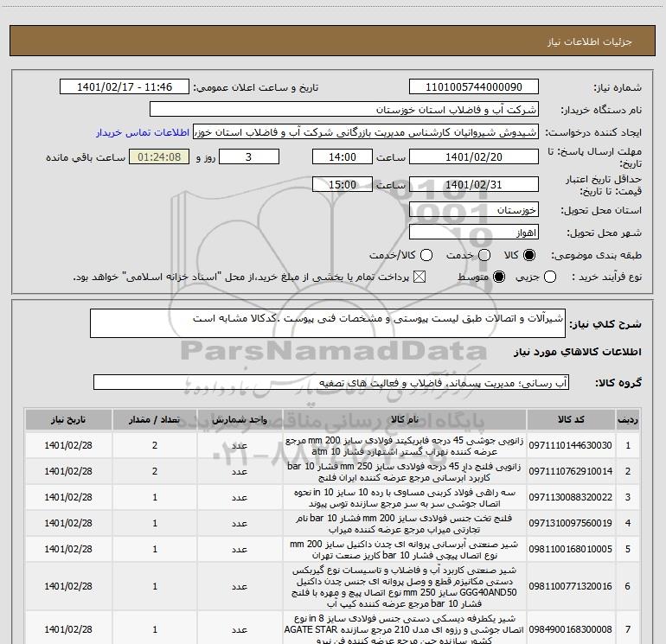This screenshot has width=666, height=644.
Task: Toggle the اسناد خزانه اسلامی payment checkbox
Action: (419, 277)
